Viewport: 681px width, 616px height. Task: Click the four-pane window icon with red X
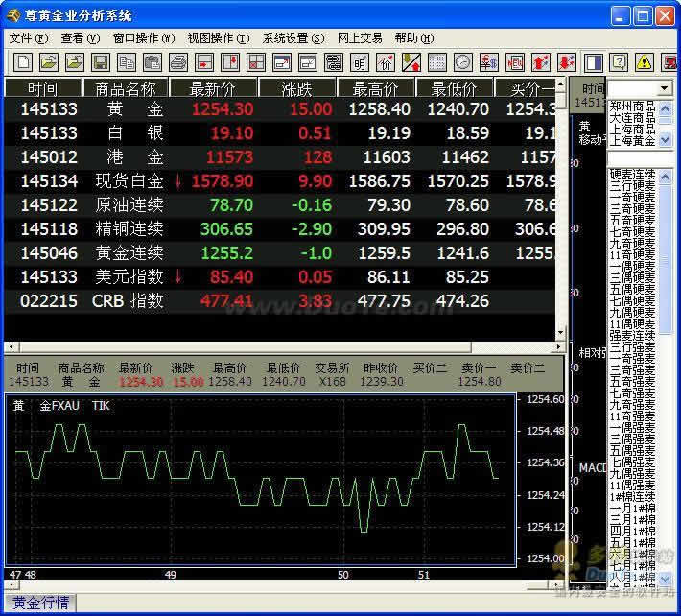256,63
